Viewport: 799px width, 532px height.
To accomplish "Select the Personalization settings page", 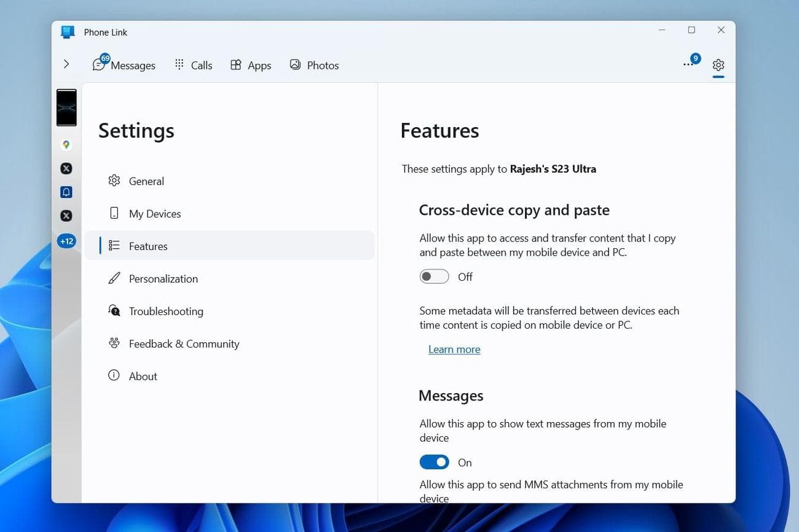I will click(x=163, y=279).
